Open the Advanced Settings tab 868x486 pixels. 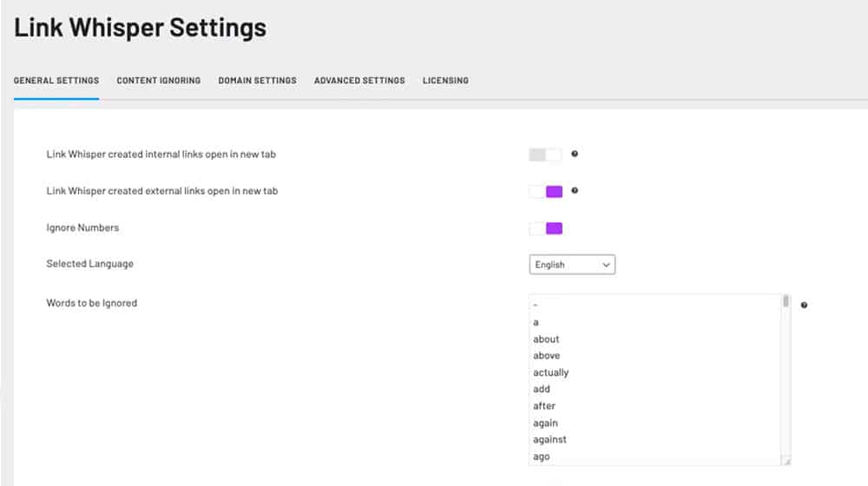359,80
